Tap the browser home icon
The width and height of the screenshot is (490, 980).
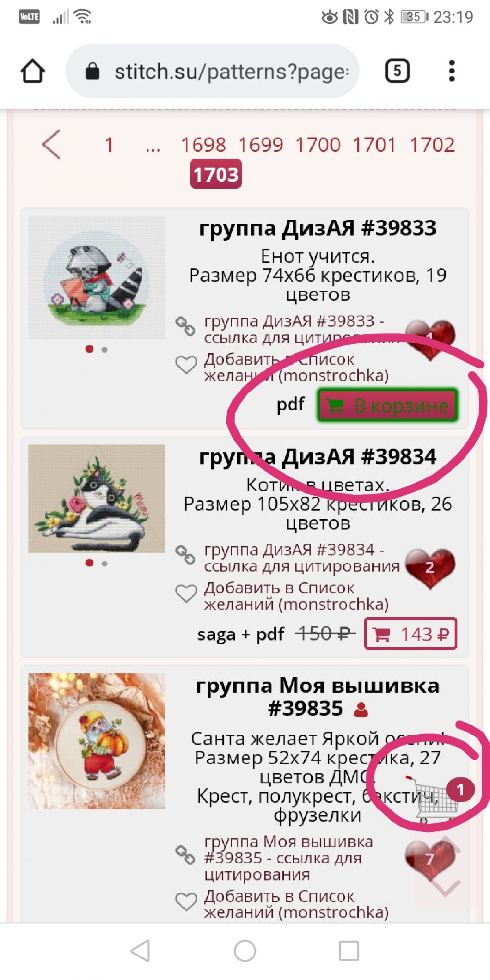point(33,72)
